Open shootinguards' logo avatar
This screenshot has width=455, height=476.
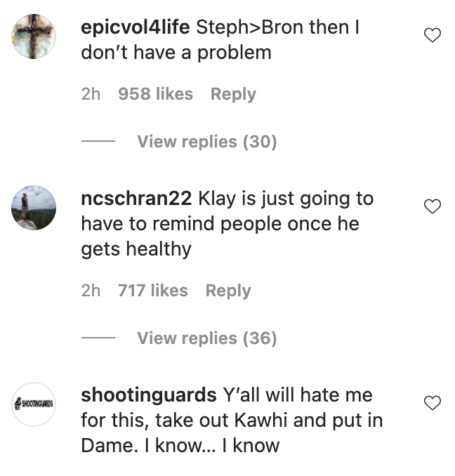coord(34,404)
